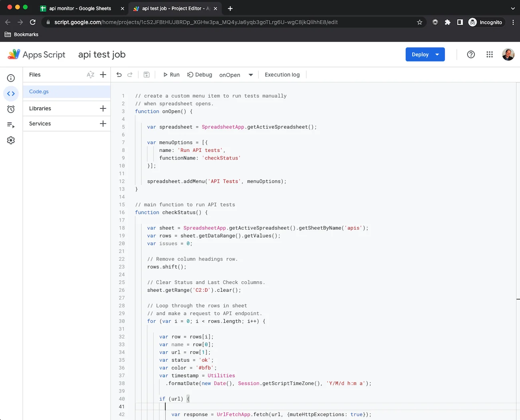
Task: Click the Run button
Action: point(171,75)
